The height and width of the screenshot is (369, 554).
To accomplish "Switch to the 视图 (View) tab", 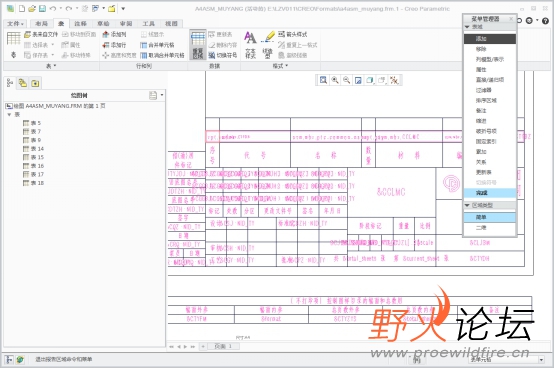I will (x=171, y=24).
